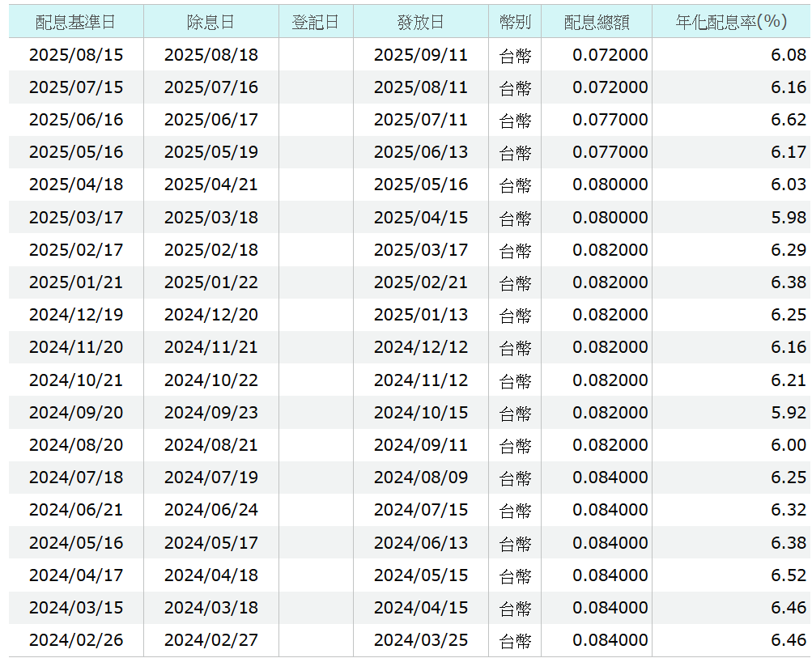Click the yield value 6.08
Image resolution: width=812 pixels, height=658 pixels.
(789, 55)
